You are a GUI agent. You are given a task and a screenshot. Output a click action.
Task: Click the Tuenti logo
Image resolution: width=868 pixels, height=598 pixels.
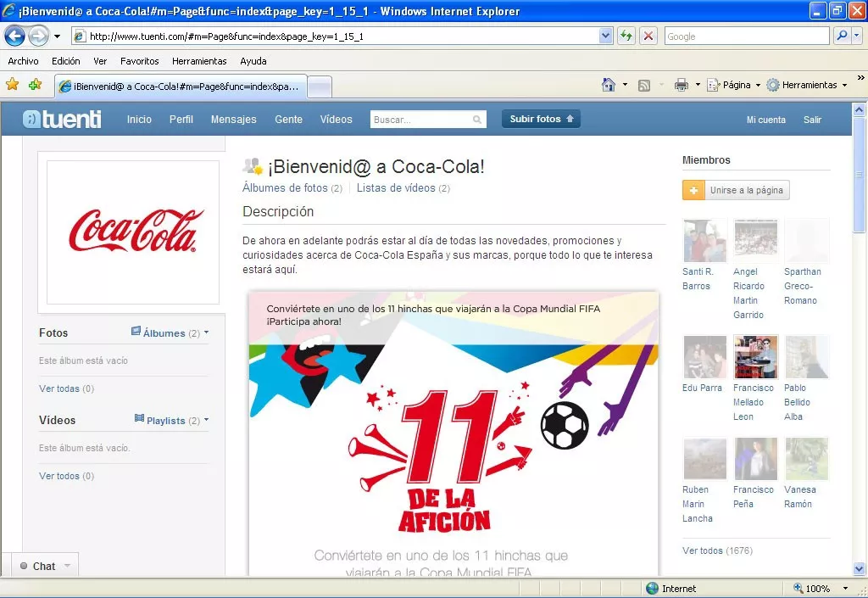62,119
